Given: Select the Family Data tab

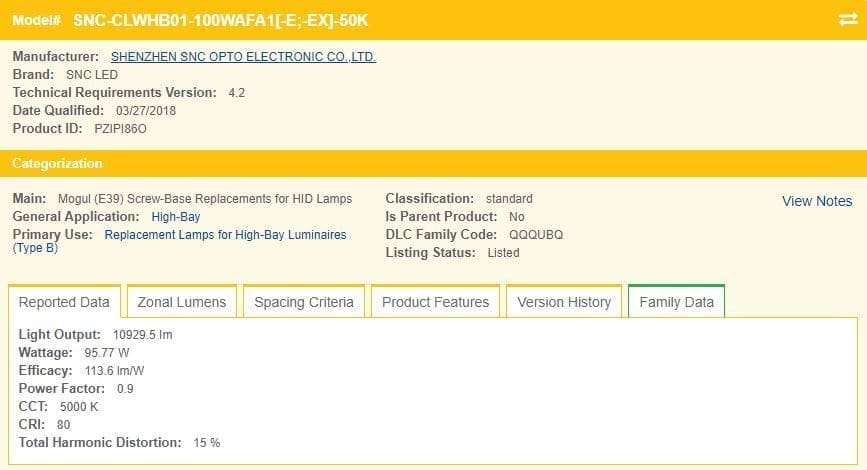Looking at the screenshot, I should click(676, 302).
